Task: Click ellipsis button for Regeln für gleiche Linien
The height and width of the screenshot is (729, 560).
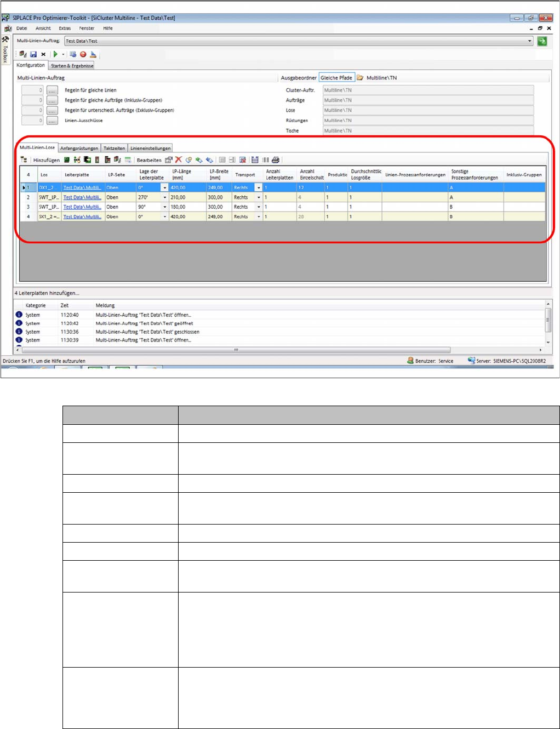Action: pyautogui.click(x=52, y=90)
